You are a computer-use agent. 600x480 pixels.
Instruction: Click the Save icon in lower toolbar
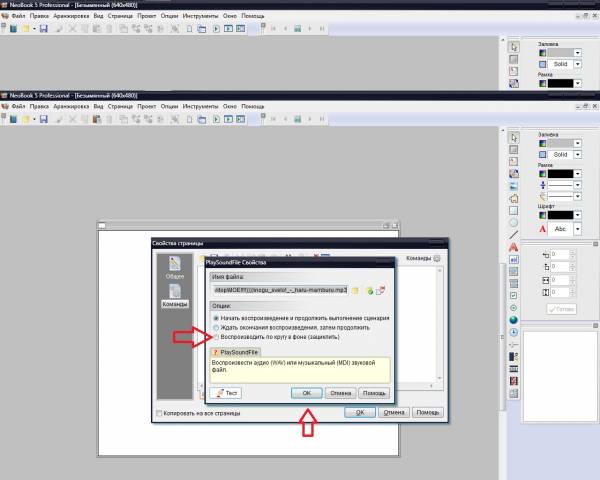click(44, 120)
